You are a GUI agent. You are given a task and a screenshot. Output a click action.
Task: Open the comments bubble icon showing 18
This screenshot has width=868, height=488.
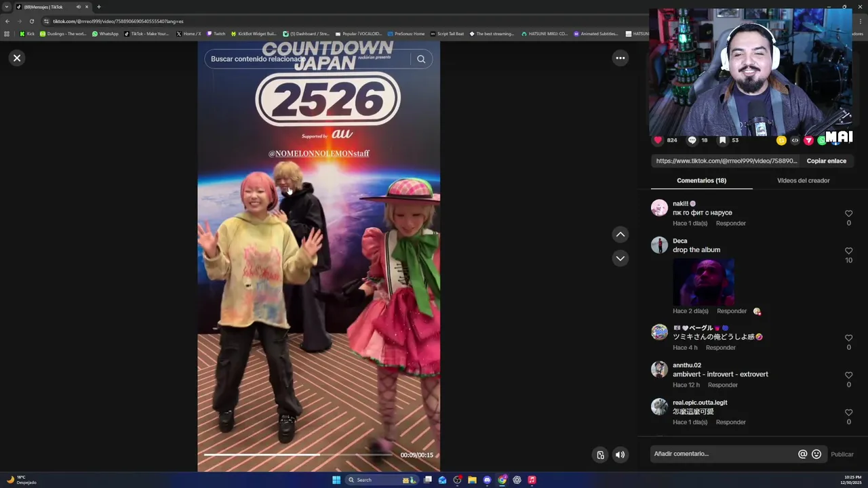click(x=692, y=140)
